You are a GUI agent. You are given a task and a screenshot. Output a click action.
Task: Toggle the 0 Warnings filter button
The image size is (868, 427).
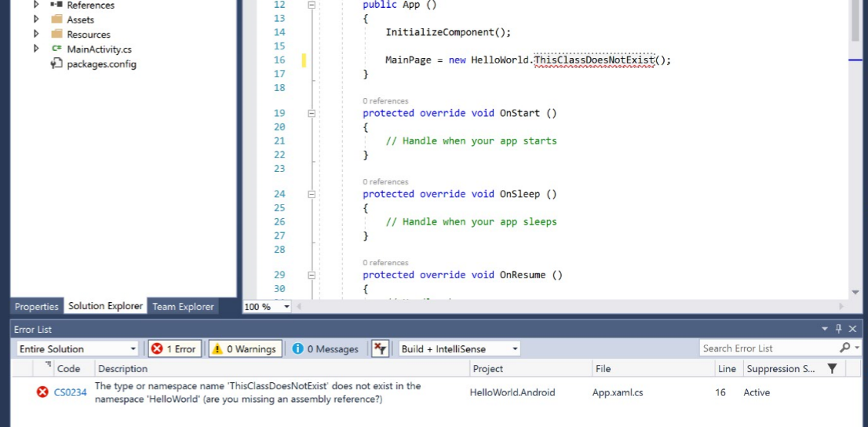coord(245,349)
